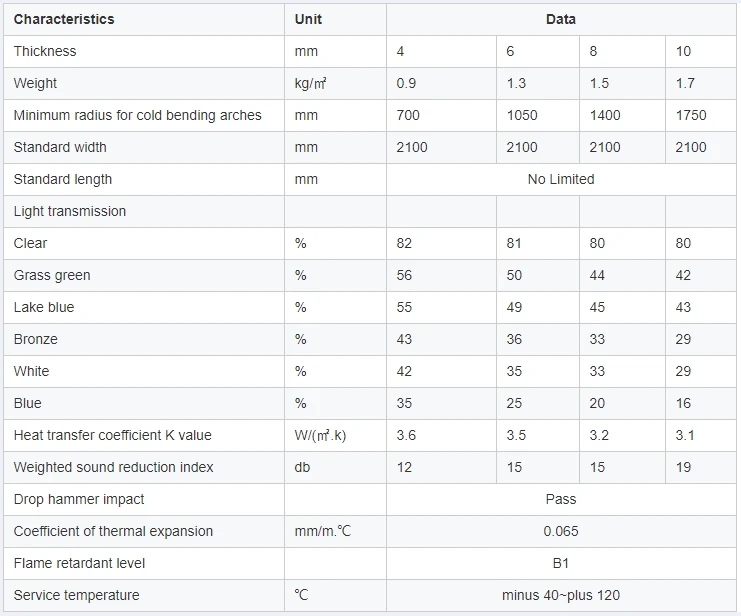Screen dimensions: 741x616
Task: Select the Thickness row label
Action: [x=45, y=51]
